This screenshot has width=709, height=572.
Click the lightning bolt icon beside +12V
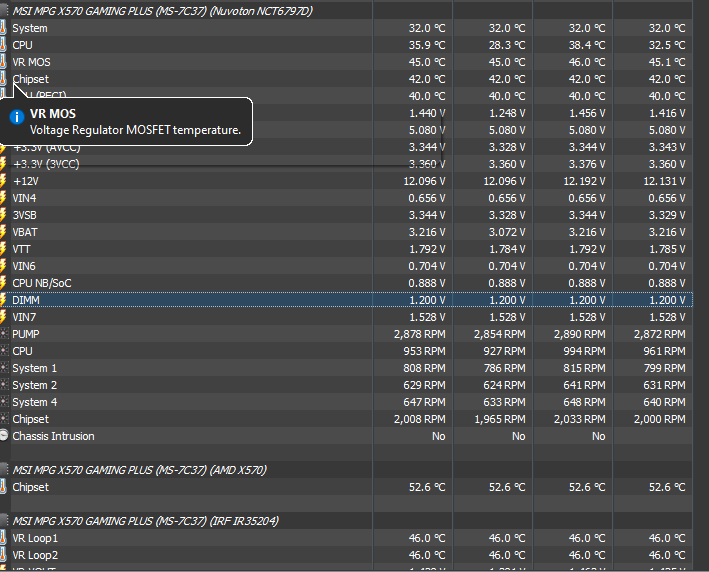(3, 181)
